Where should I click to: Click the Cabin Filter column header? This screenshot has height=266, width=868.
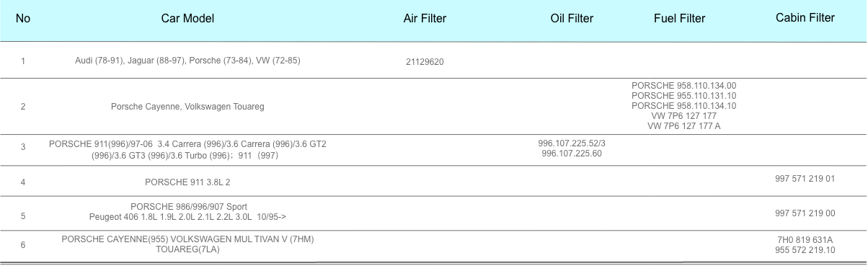coord(805,18)
